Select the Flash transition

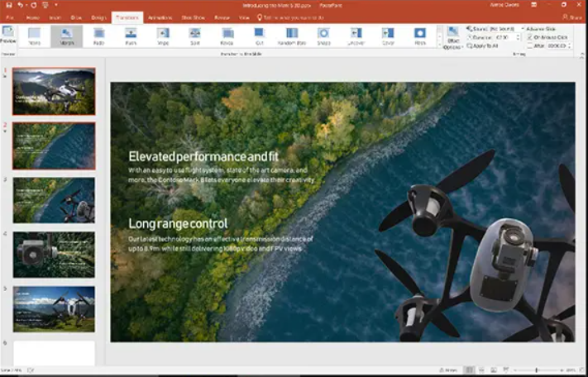coord(420,36)
